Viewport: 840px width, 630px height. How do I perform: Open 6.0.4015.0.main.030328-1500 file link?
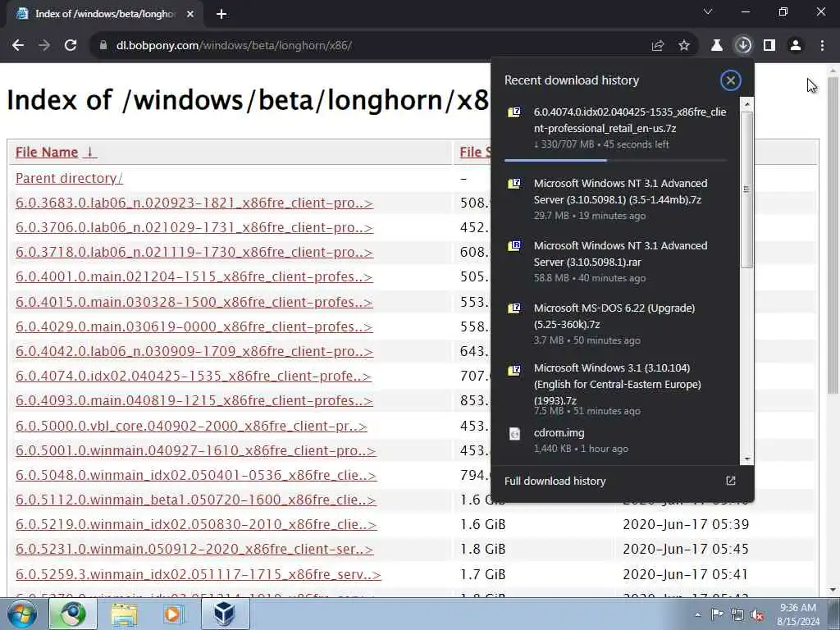pos(194,302)
